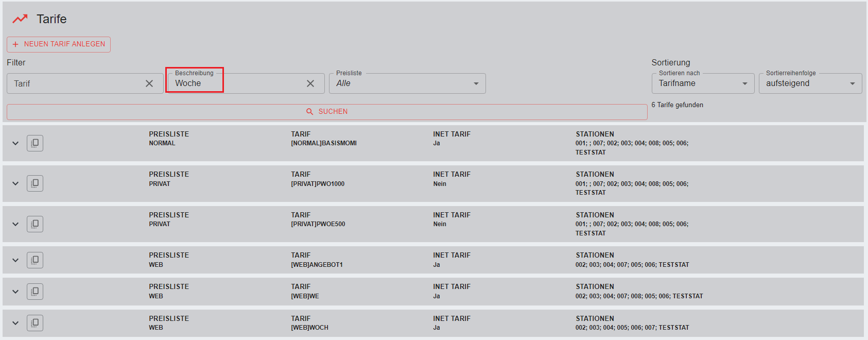Expand the [PRIVAT]PWOE500 row chevron
Image resolution: width=868 pixels, height=340 pixels.
click(x=15, y=224)
